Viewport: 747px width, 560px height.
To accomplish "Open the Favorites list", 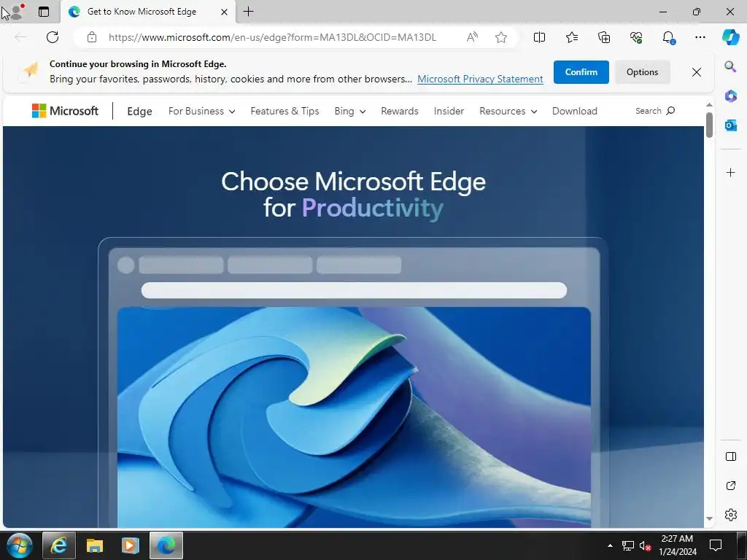I will click(x=572, y=37).
